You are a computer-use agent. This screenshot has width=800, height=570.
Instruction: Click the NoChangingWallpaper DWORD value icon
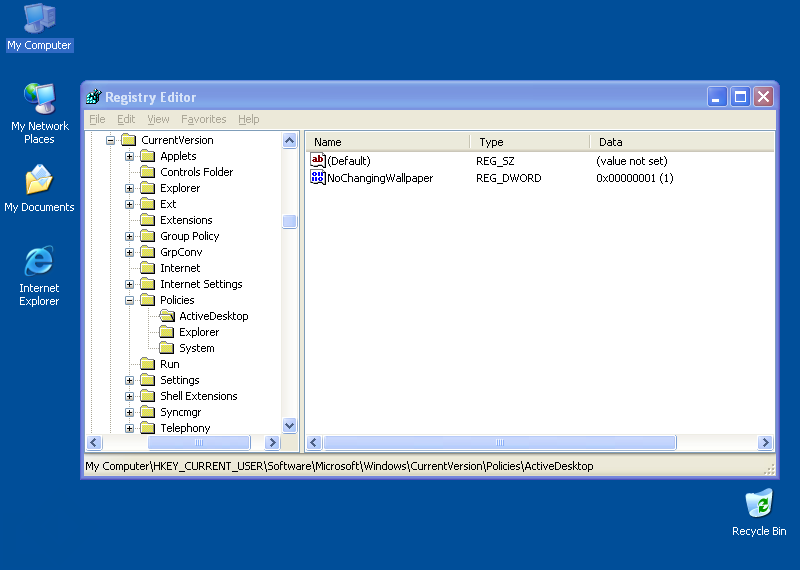point(317,178)
